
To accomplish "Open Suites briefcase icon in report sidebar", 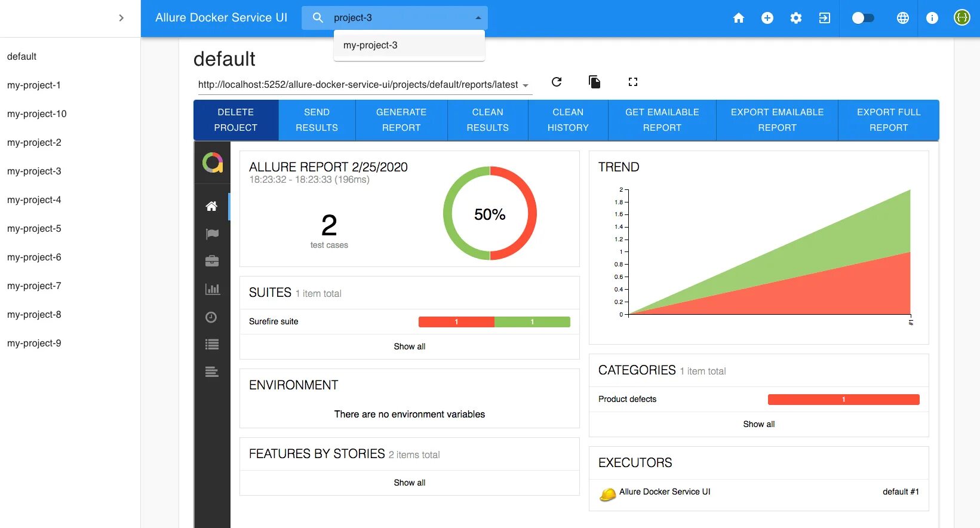I will [x=212, y=261].
